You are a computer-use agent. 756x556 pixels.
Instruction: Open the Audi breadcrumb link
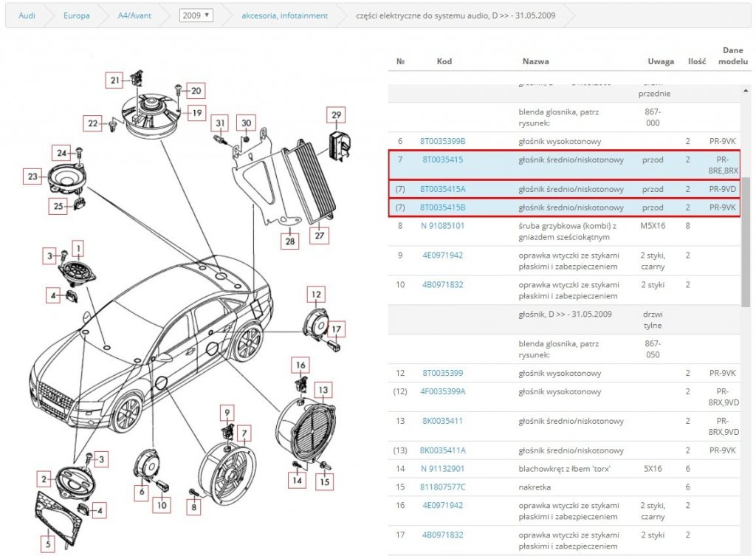click(x=27, y=16)
